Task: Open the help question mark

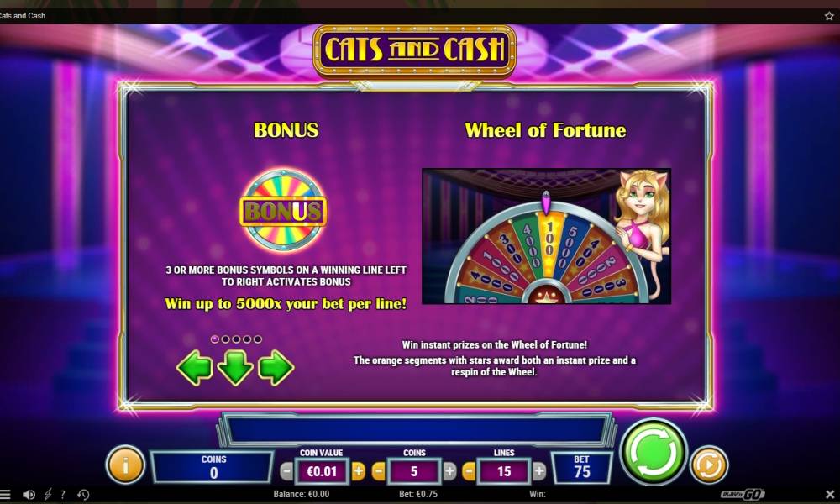Action: coord(63,495)
